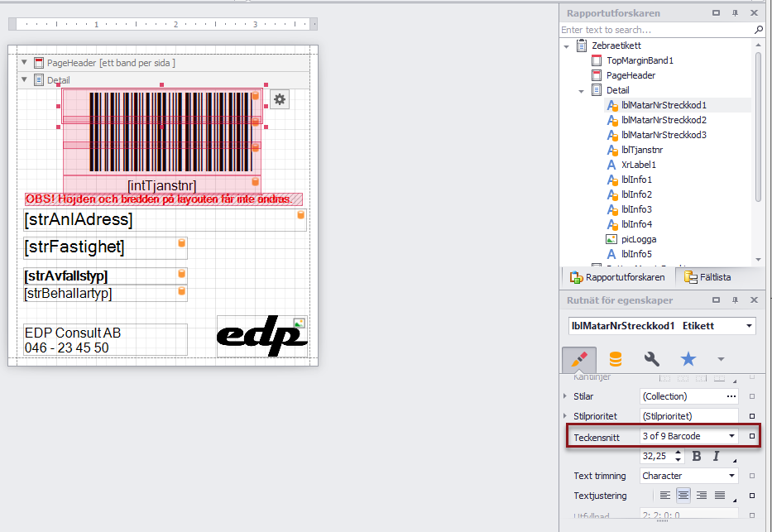Viewport: 772px width, 532px height.
Task: Open the Text trimning dropdown
Action: pos(731,476)
